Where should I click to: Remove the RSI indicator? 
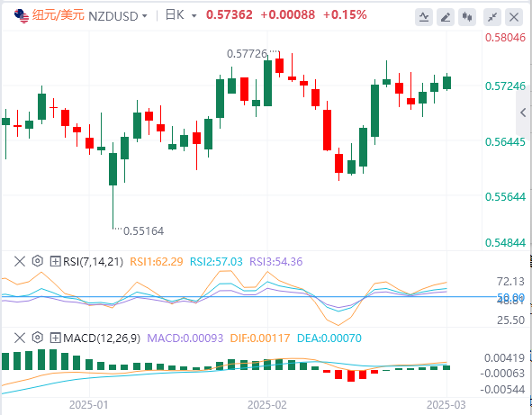[20, 261]
